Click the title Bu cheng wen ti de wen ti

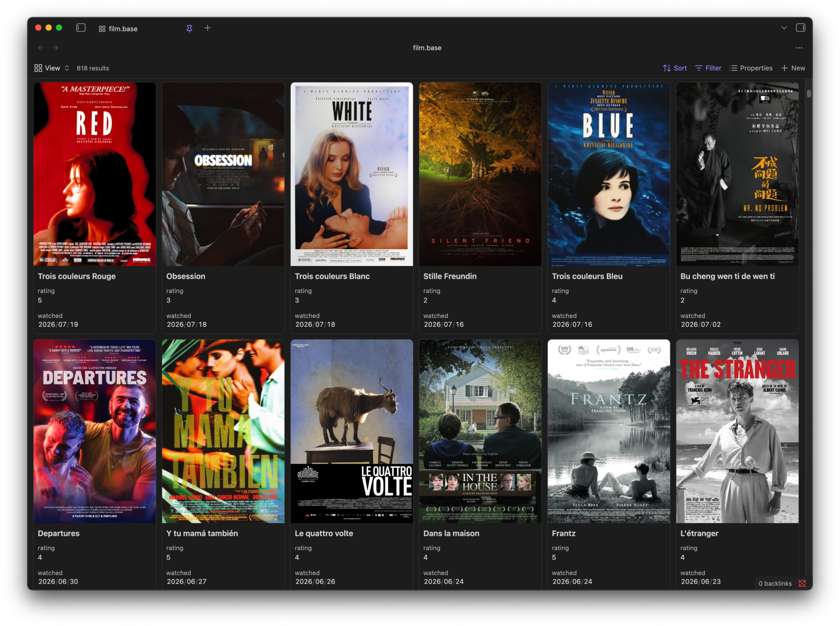(x=727, y=276)
